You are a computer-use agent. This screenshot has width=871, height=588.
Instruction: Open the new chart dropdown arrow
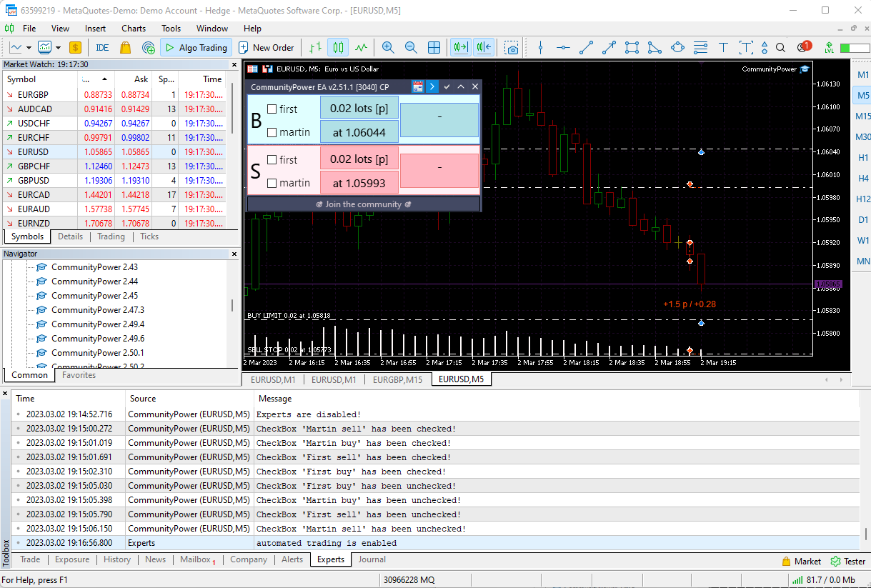pyautogui.click(x=29, y=48)
